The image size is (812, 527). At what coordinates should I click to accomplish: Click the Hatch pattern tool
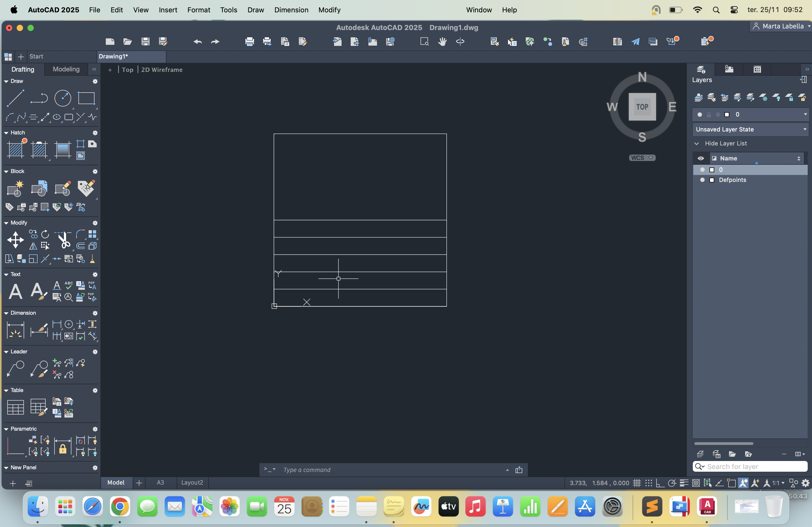pyautogui.click(x=15, y=149)
